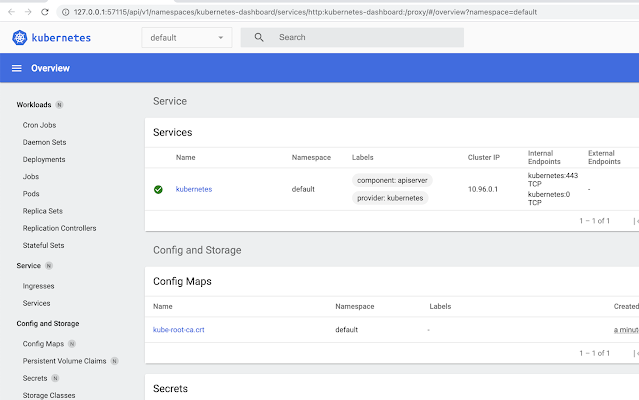Open Deployments in sidebar
The height and width of the screenshot is (400, 639).
tap(44, 159)
